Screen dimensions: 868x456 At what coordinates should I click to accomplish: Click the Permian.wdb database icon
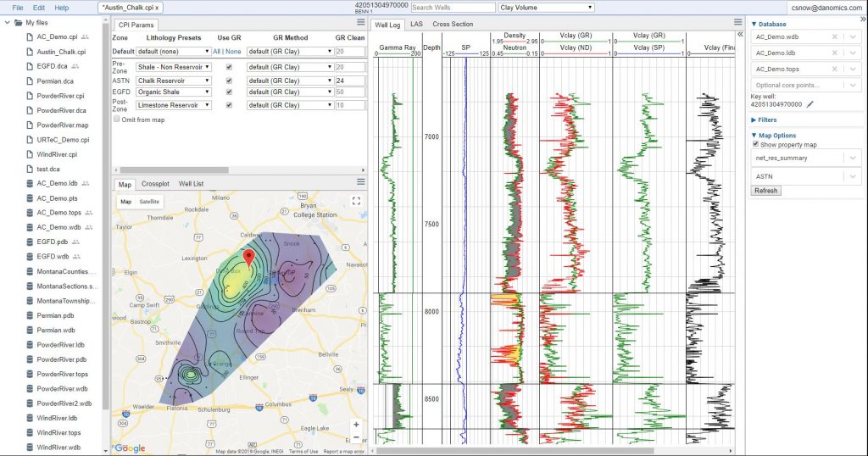tap(30, 330)
